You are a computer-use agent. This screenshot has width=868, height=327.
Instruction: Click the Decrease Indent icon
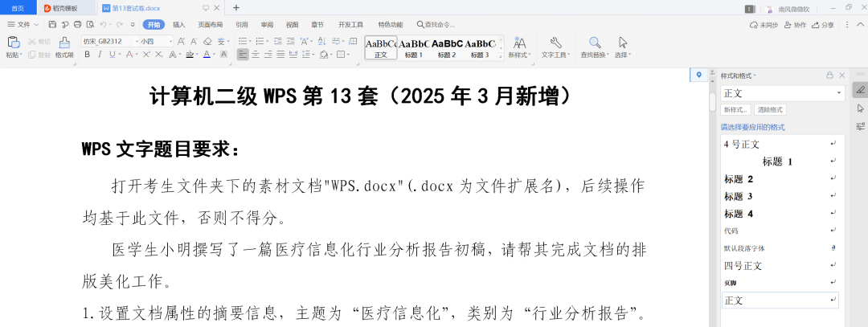point(277,42)
